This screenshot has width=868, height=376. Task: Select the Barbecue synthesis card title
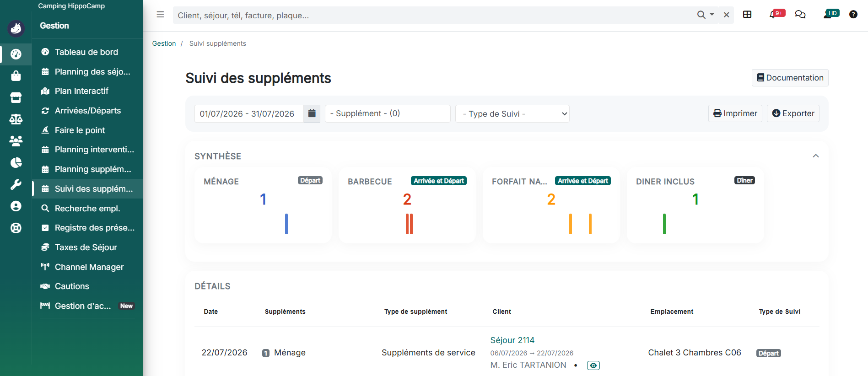tap(370, 182)
